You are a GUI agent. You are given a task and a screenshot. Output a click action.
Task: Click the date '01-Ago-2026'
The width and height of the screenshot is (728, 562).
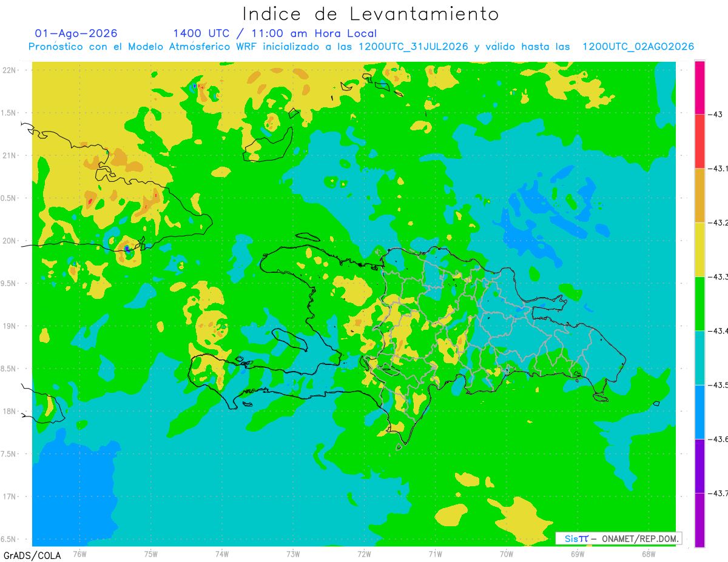tap(76, 33)
